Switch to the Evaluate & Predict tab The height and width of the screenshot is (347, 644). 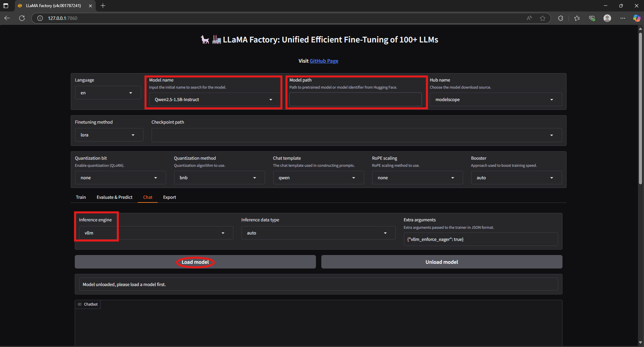coord(115,197)
